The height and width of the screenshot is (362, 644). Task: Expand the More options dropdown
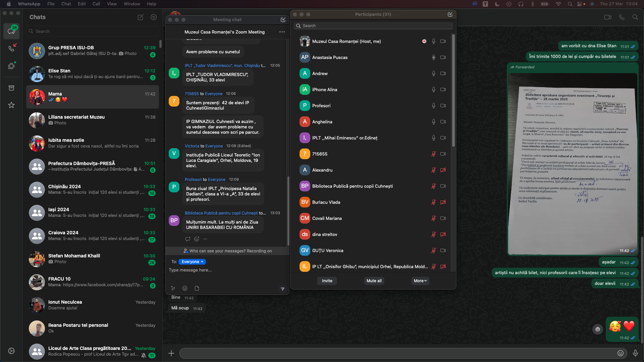420,281
